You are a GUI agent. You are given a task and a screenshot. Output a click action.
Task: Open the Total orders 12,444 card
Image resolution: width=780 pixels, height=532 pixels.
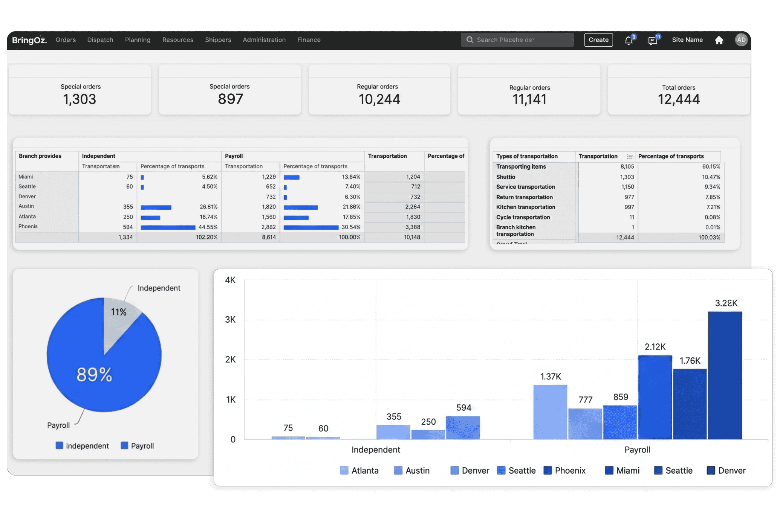click(679, 90)
